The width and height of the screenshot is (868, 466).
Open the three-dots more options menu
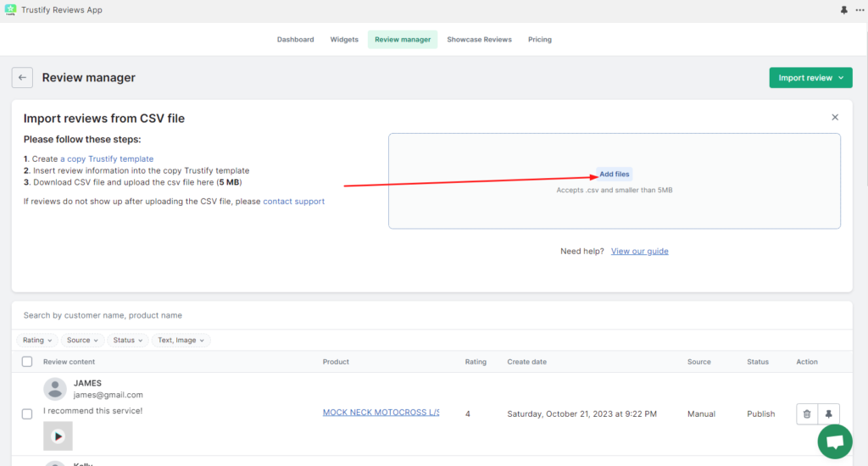[860, 10]
